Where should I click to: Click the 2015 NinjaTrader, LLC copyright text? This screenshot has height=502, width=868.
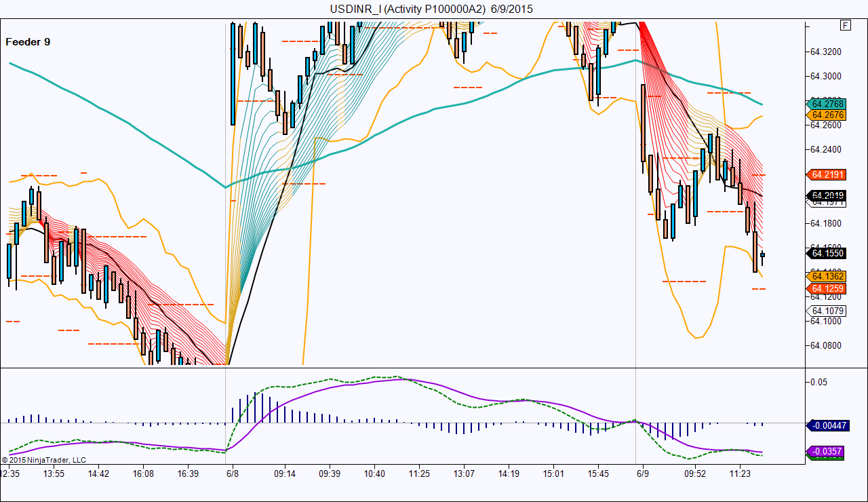(x=43, y=460)
